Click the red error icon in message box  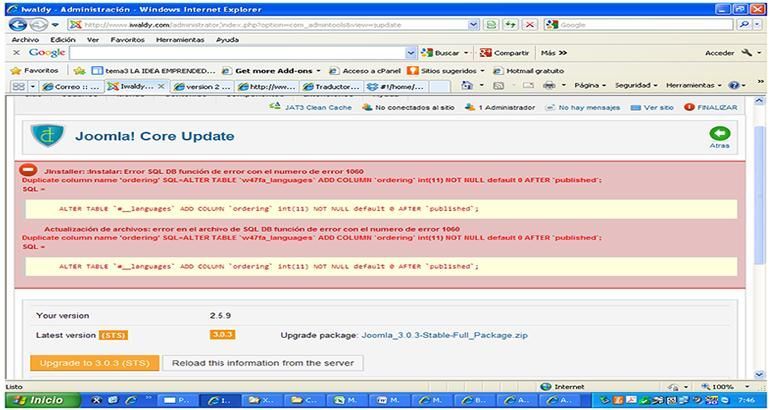click(x=28, y=170)
